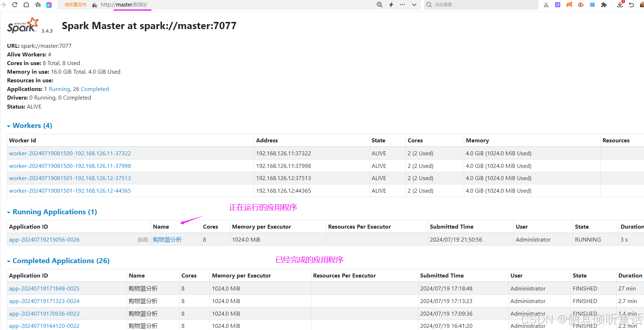Open the downloads icon with red badge

click(x=620, y=4)
